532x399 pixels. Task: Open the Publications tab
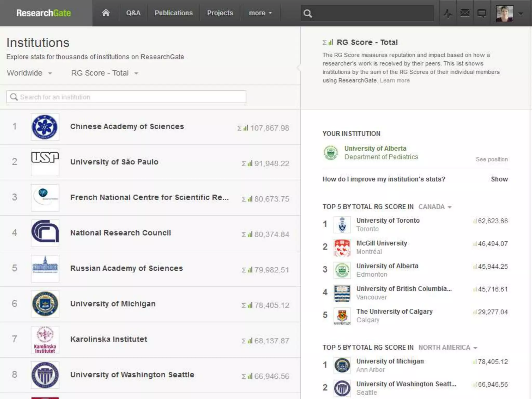point(174,13)
